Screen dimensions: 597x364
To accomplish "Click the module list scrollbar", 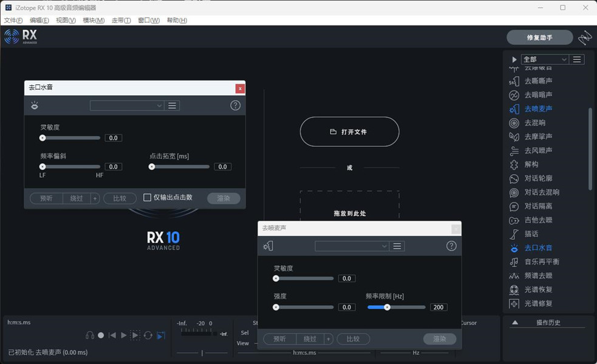I will pyautogui.click(x=590, y=149).
